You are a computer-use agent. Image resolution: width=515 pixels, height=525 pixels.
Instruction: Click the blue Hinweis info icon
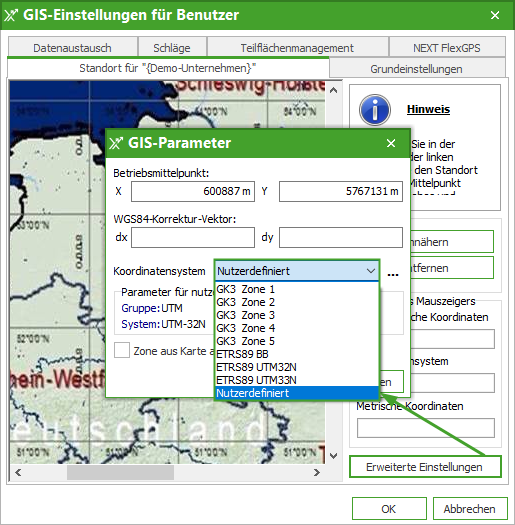tap(375, 110)
